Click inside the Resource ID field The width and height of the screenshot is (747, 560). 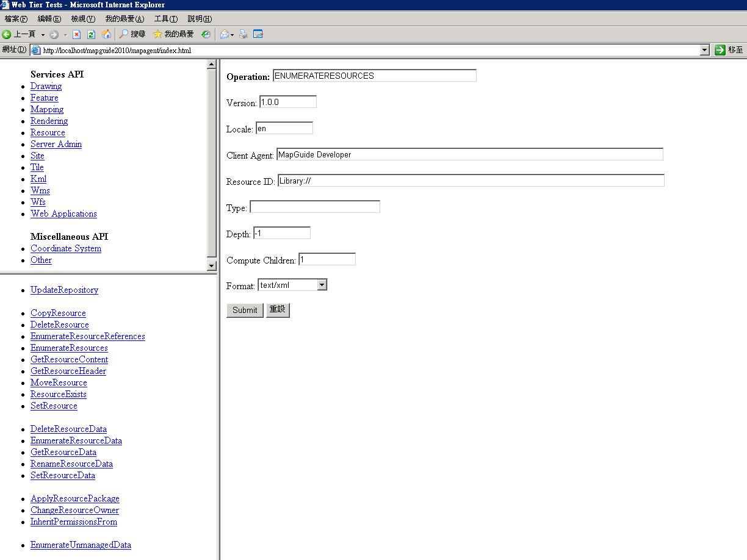[x=470, y=180]
